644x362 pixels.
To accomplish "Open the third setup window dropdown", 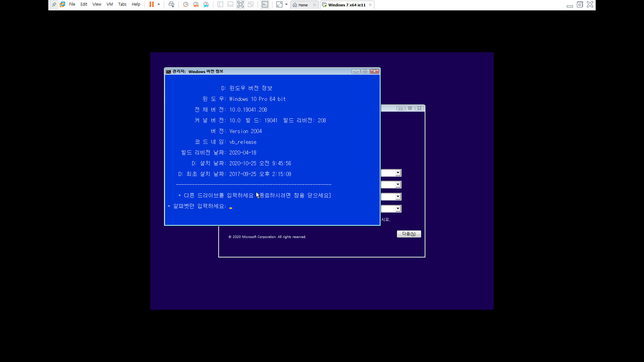I will click(x=398, y=197).
